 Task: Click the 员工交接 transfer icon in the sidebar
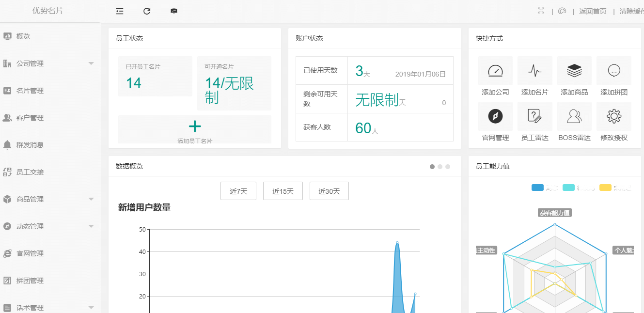point(7,172)
